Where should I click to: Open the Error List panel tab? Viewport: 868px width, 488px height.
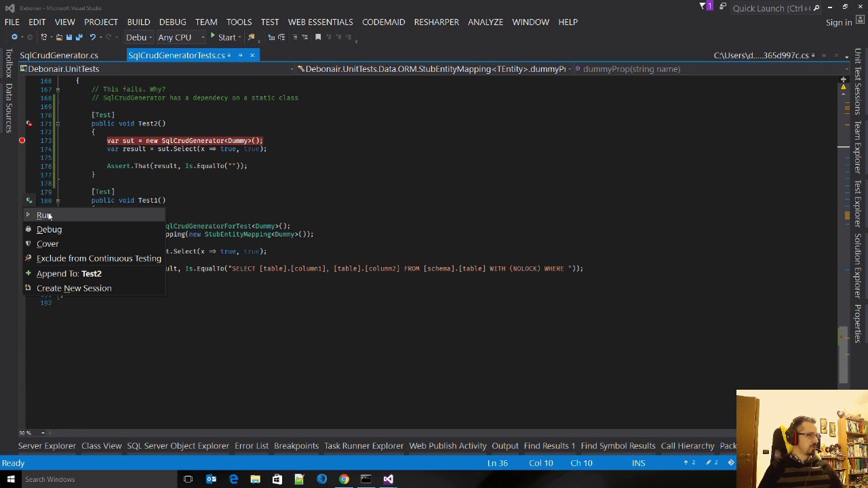pyautogui.click(x=252, y=445)
